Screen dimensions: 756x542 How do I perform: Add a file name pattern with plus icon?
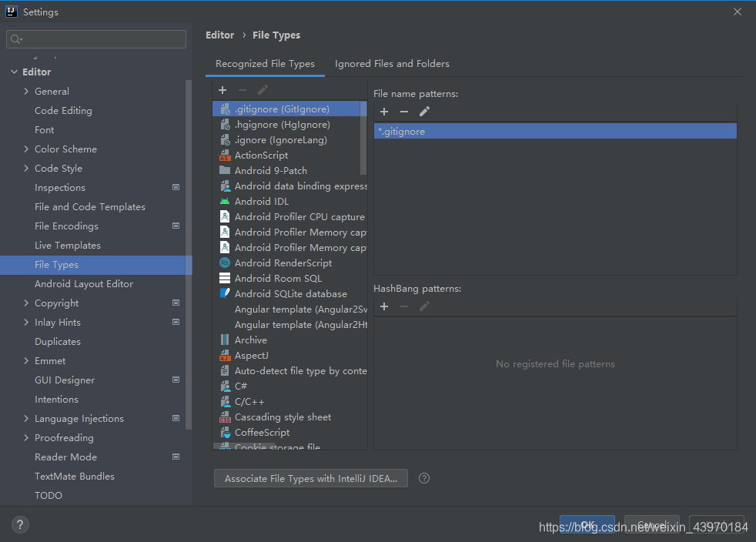pyautogui.click(x=384, y=112)
